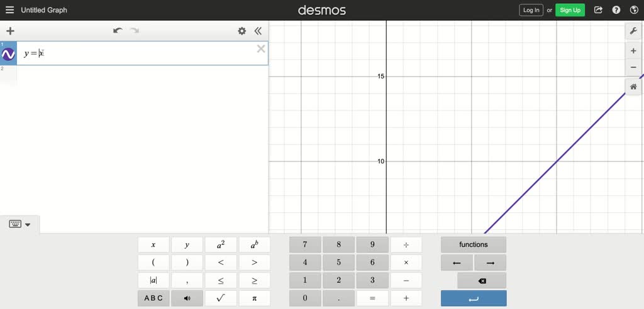
Task: Toggle visibility of expression 1 graph
Action: pyautogui.click(x=8, y=55)
